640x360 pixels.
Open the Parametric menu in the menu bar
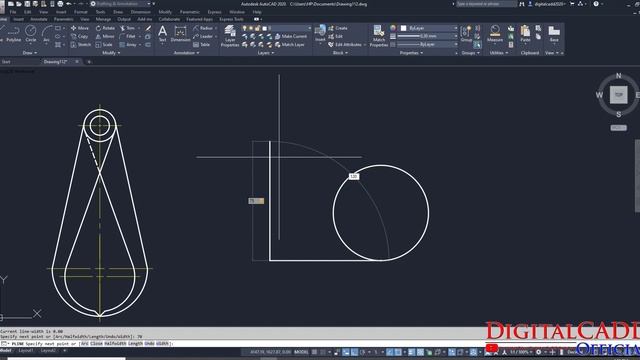pos(190,12)
